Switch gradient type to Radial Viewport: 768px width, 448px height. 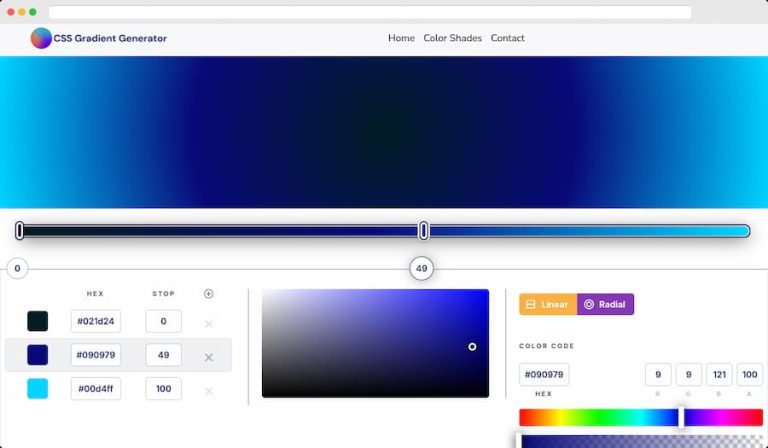[605, 304]
